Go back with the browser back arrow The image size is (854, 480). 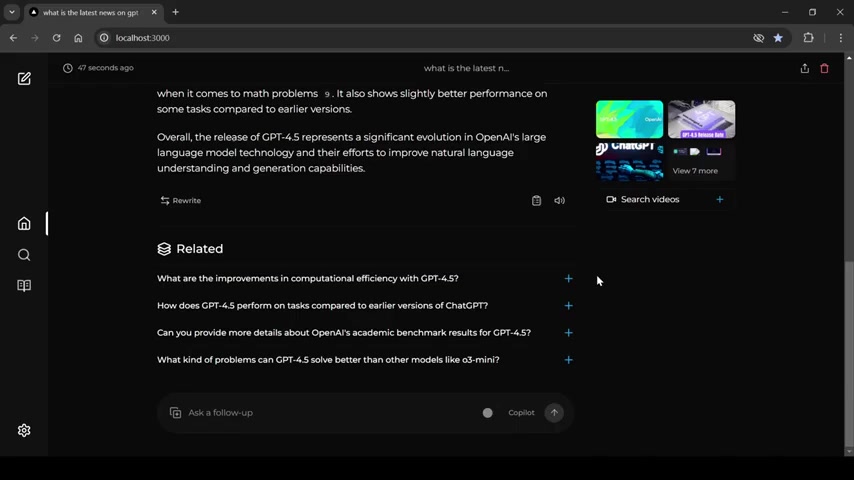[14, 38]
